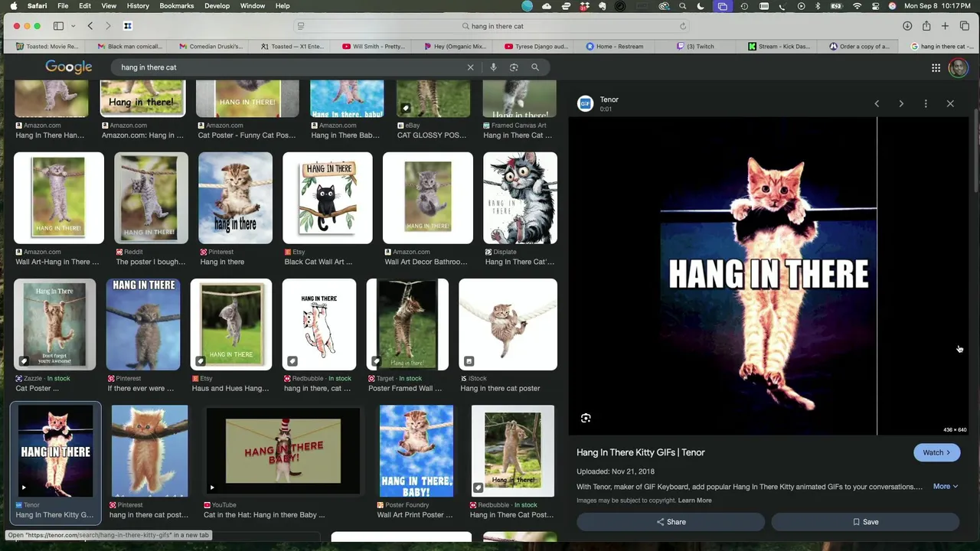Click the page menu icon in the address bar

pos(301,26)
